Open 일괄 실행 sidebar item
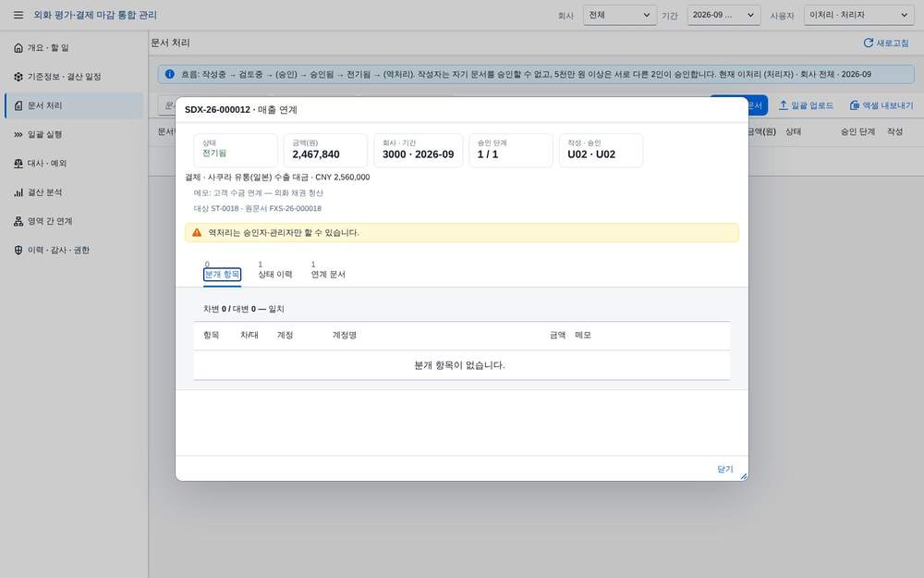Viewport: 924px width, 578px height. pos(74,134)
